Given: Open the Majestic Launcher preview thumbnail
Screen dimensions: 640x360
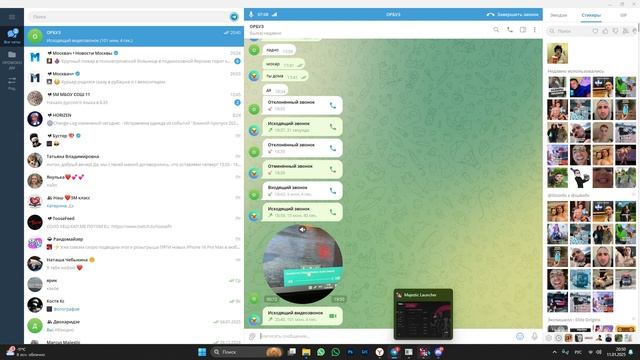Looking at the screenshot, I should tap(423, 314).
